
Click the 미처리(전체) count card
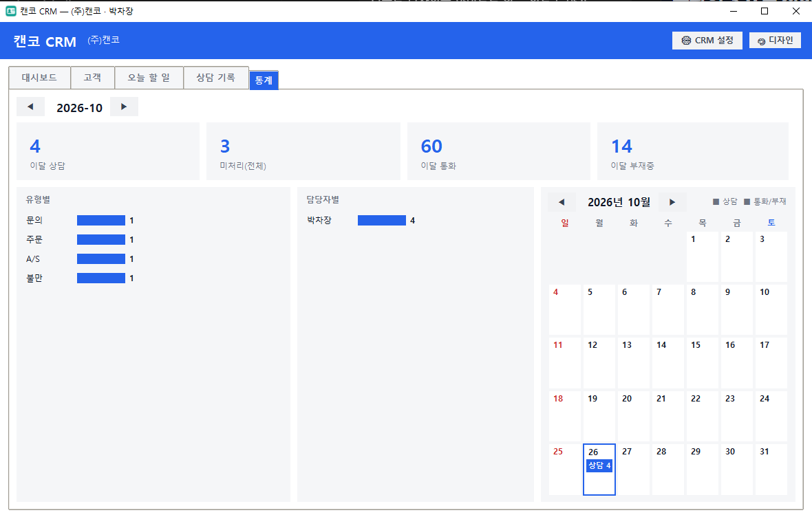tap(303, 151)
